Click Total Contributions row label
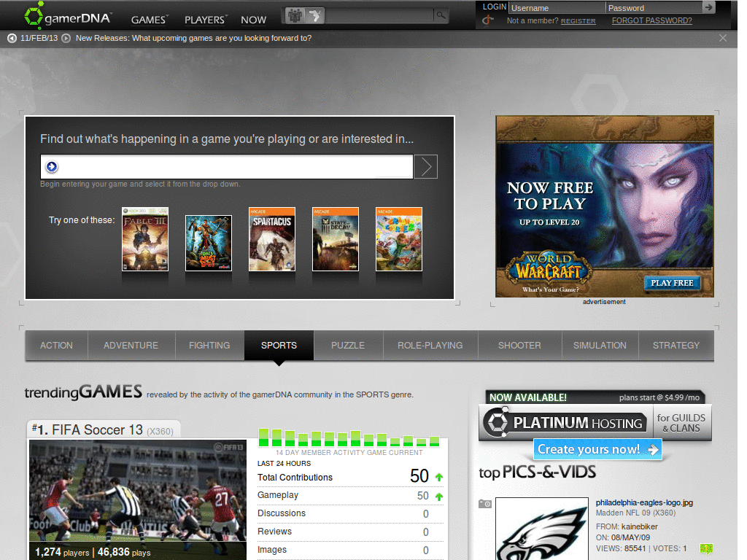Viewport: 747px width, 560px height. [x=295, y=477]
